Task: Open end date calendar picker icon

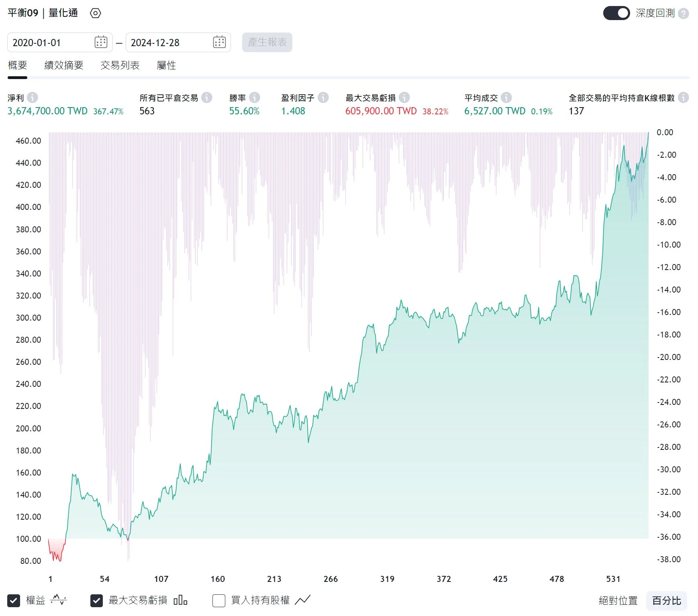Action: 219,42
